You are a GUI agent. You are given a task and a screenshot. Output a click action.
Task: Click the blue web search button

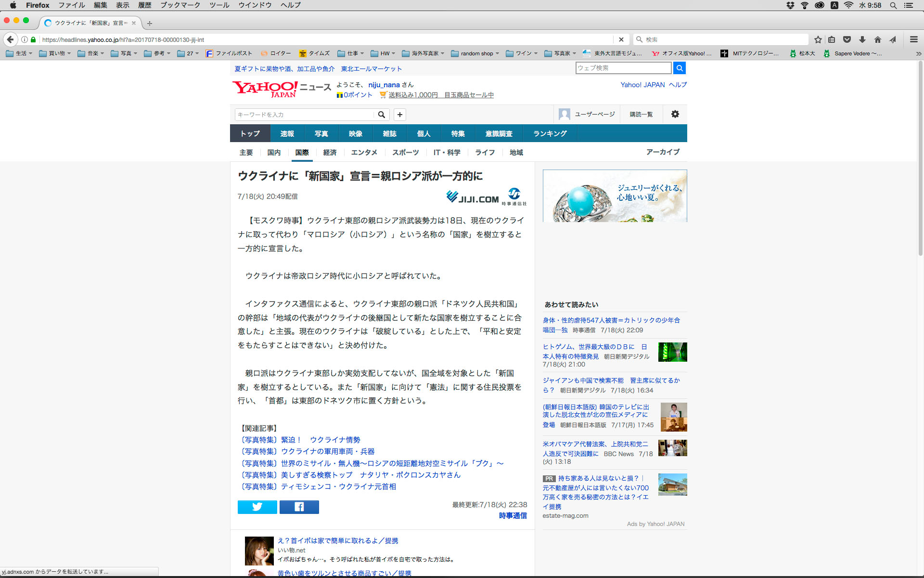(x=679, y=68)
